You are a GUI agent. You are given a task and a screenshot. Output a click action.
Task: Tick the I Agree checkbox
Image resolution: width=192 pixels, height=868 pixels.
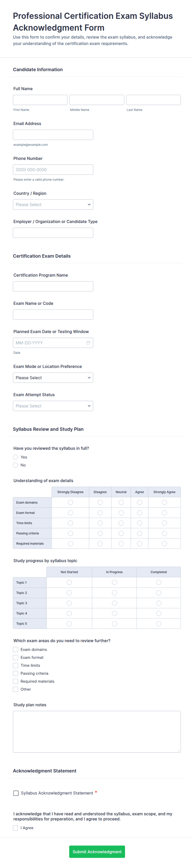(15, 828)
